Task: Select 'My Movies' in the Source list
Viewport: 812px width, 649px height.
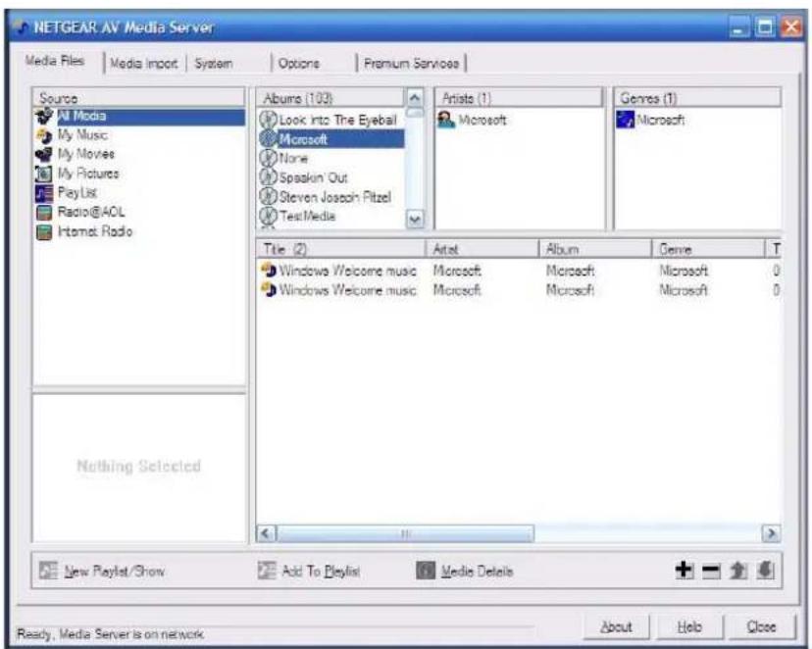Action: tap(85, 154)
